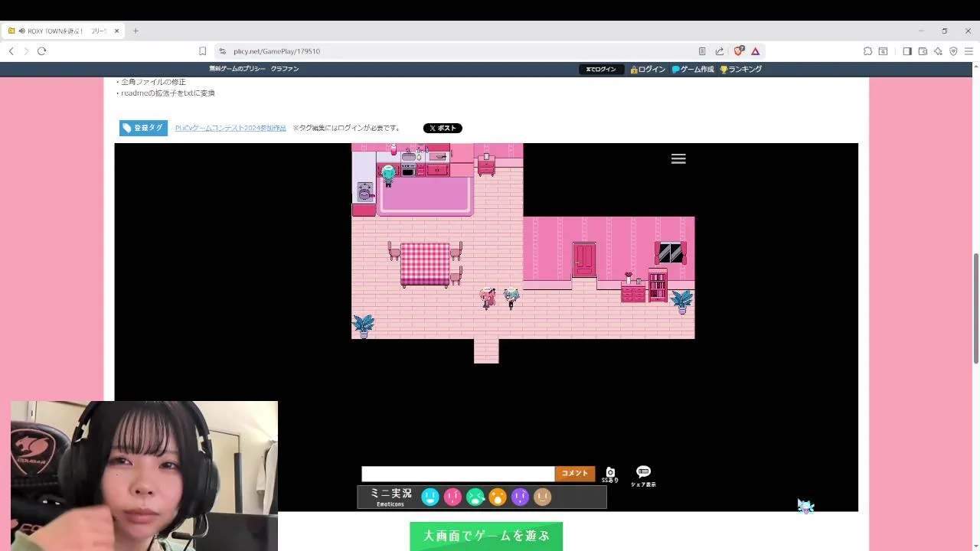The height and width of the screenshot is (551, 980).
Task: Click the plicy.net address bar URL
Action: [277, 51]
